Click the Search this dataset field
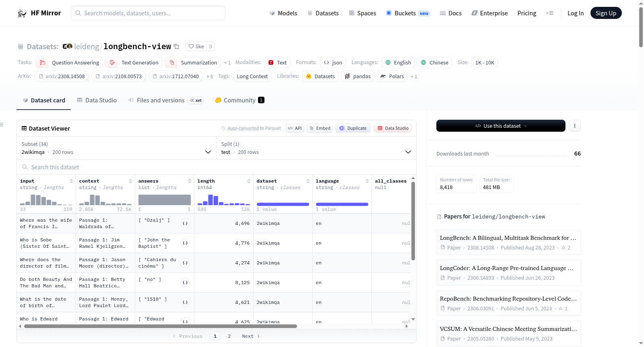Image resolution: width=644 pixels, height=347 pixels. pyautogui.click(x=217, y=167)
